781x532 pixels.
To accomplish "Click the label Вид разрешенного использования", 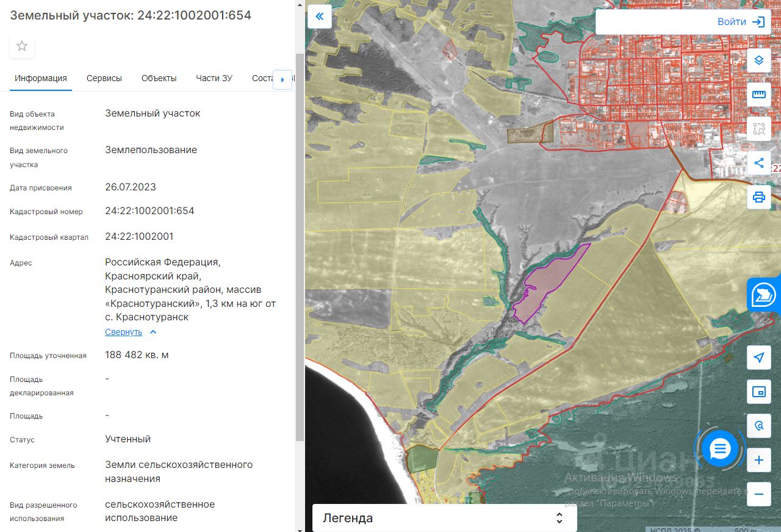I will (43, 512).
